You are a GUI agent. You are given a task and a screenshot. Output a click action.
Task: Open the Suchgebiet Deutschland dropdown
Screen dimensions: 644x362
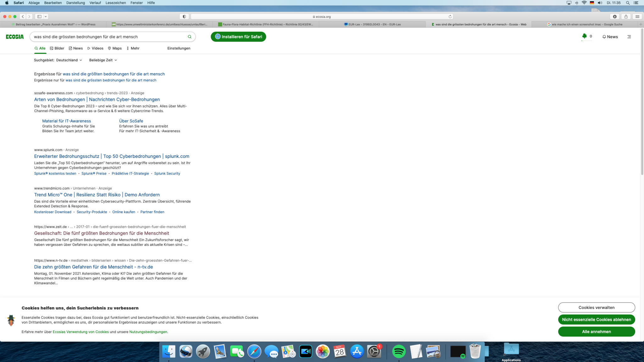point(69,60)
